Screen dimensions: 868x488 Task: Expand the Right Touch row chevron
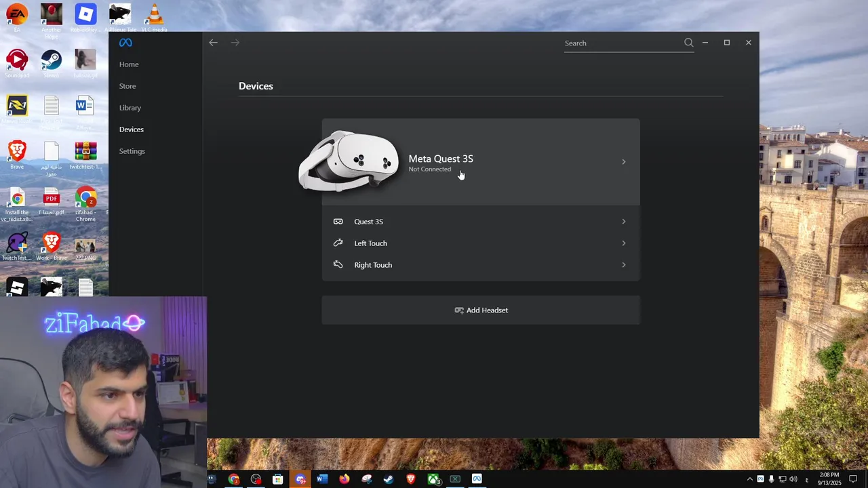pos(624,264)
